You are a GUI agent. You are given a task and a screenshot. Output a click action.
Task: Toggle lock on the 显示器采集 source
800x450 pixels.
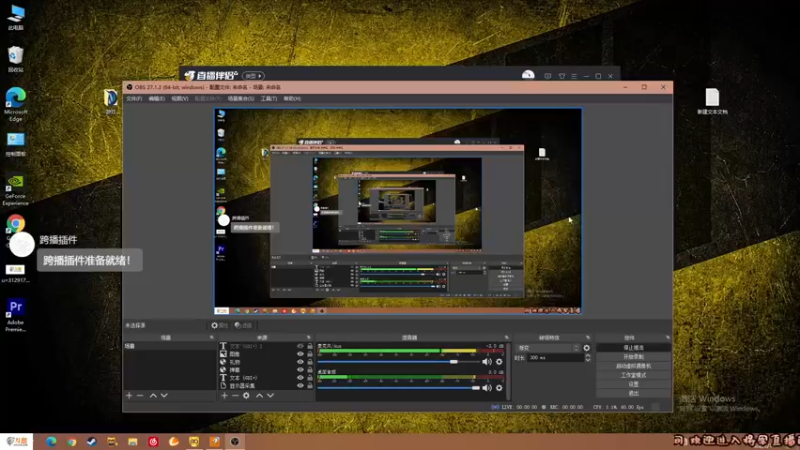pyautogui.click(x=310, y=386)
